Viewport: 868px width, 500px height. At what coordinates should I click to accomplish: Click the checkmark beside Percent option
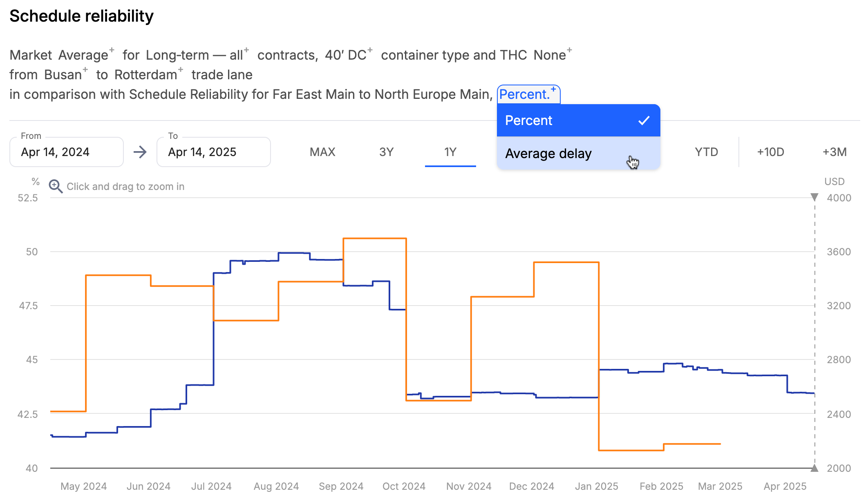[644, 121]
